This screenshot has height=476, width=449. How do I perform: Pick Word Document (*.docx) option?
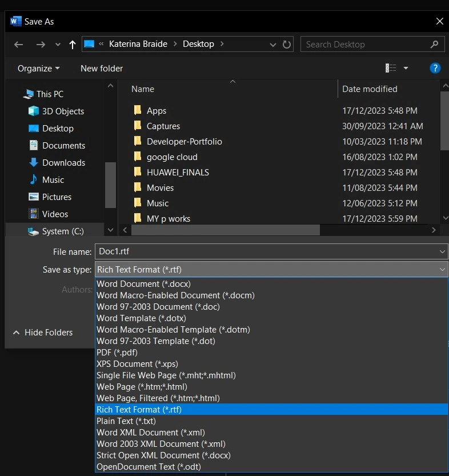tap(143, 284)
